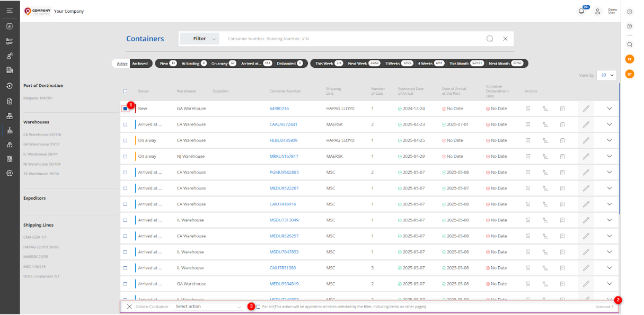Check the checkbox for PGMU9502685 row
The width and height of the screenshot is (644, 315).
pyautogui.click(x=125, y=172)
